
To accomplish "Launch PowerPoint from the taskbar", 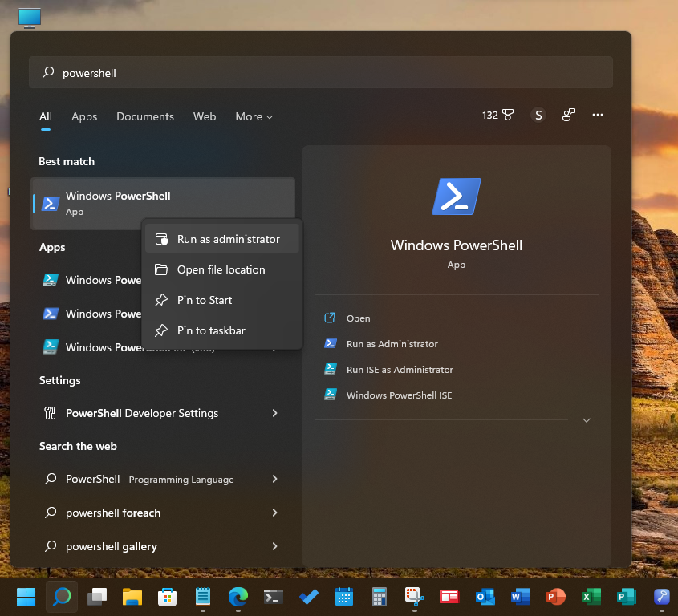I will 555,597.
